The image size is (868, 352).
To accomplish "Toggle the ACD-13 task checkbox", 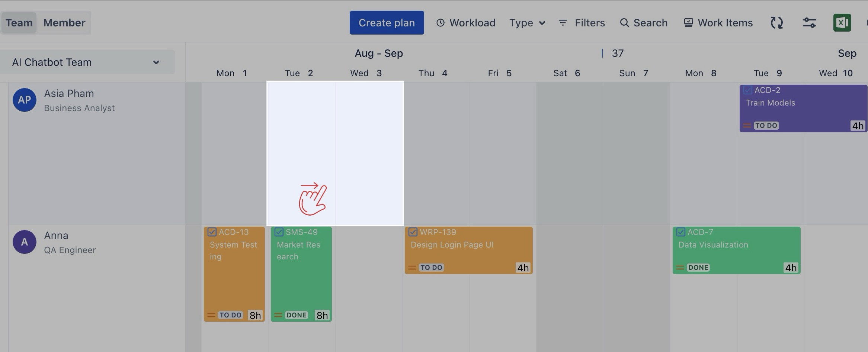I will (x=212, y=232).
